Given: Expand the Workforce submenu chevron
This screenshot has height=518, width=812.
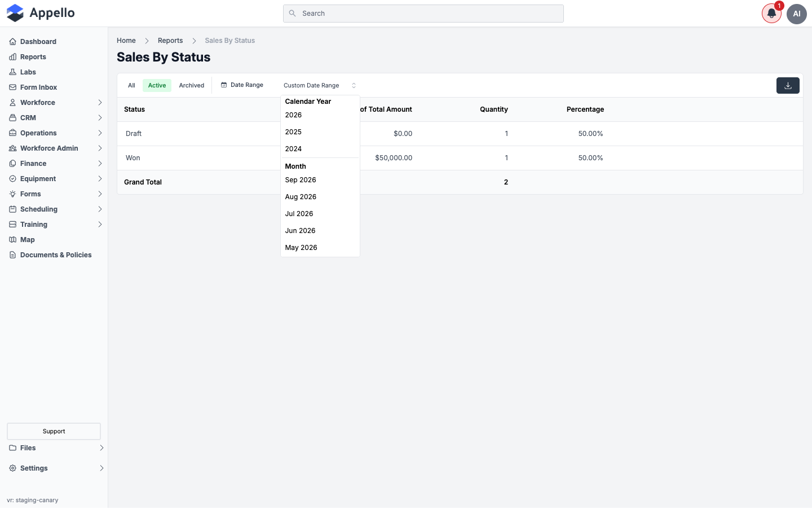Looking at the screenshot, I should click(100, 103).
